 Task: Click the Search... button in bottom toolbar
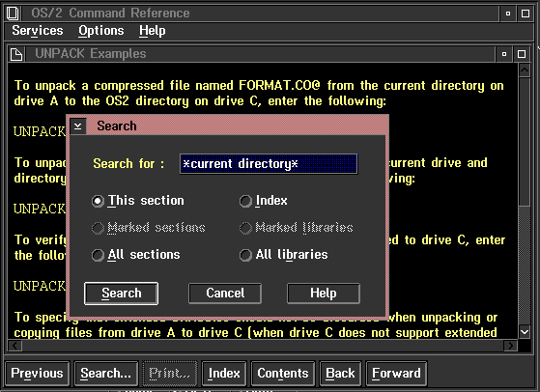105,374
